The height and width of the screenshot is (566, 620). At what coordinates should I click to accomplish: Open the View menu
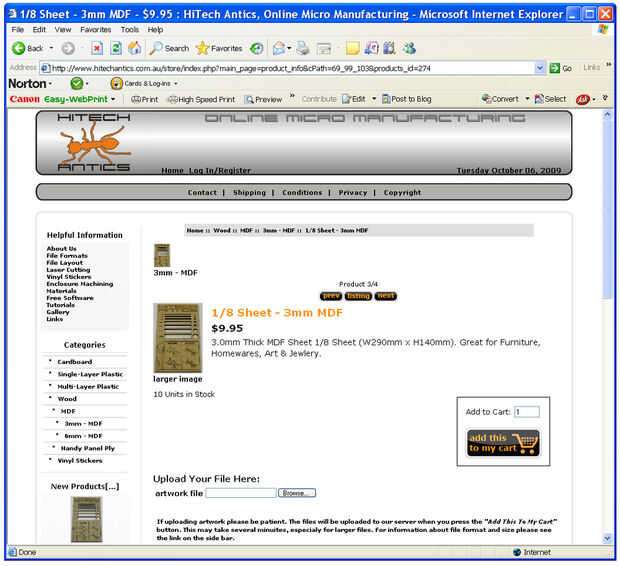63,30
